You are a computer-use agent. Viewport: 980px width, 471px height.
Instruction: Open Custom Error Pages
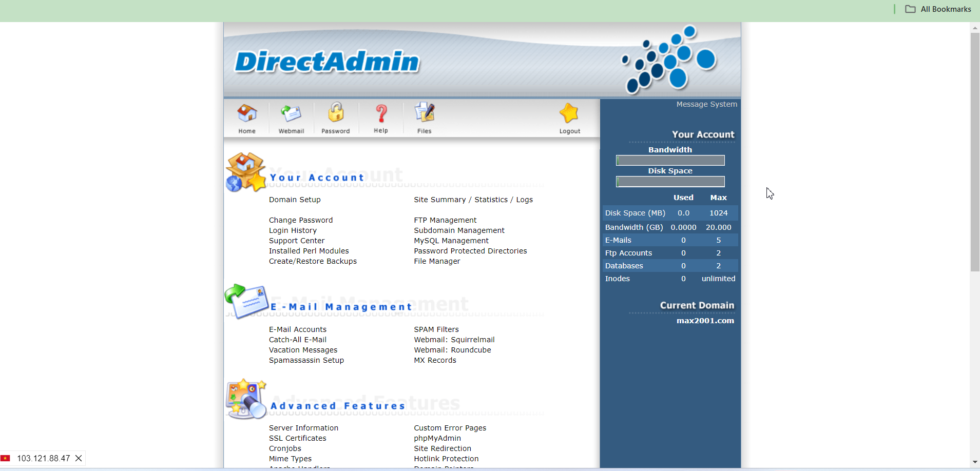click(450, 428)
